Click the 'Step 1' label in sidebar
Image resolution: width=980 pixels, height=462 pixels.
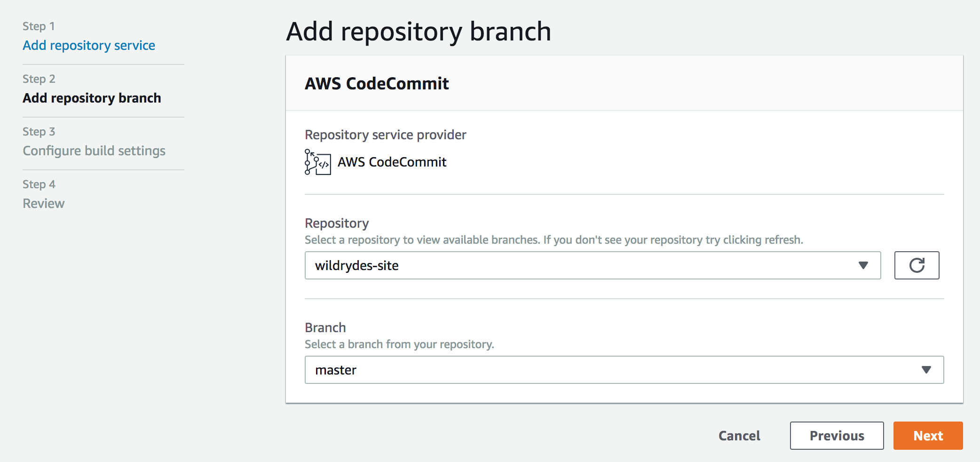[x=39, y=26]
